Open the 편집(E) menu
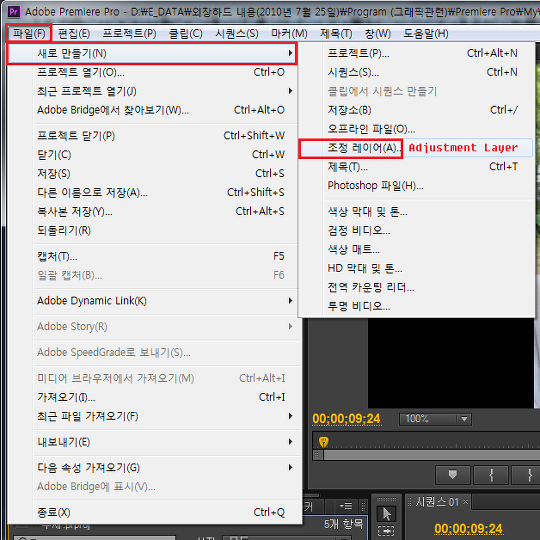Screen dimensions: 540x540 (x=74, y=33)
